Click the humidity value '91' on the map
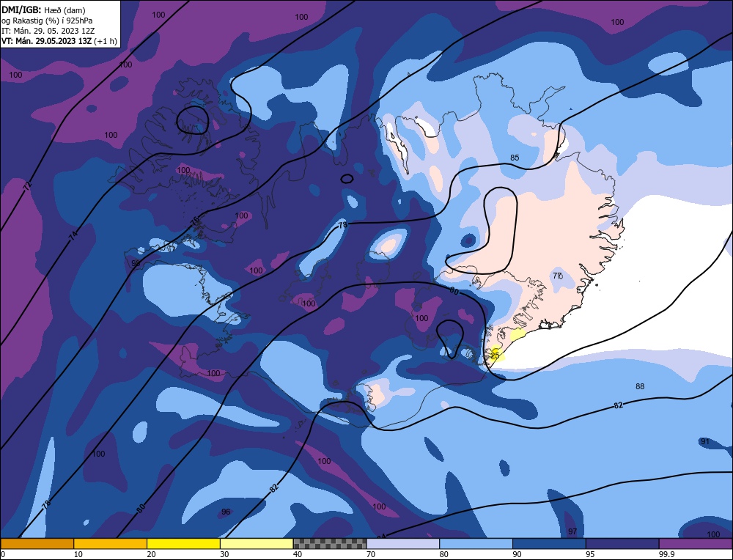Screen dimensions: 733x560 click(x=705, y=441)
